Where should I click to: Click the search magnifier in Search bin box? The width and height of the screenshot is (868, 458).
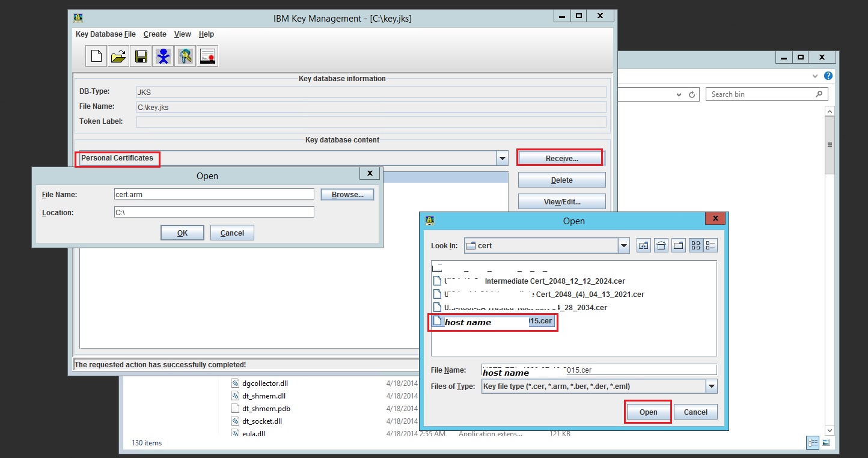(819, 94)
